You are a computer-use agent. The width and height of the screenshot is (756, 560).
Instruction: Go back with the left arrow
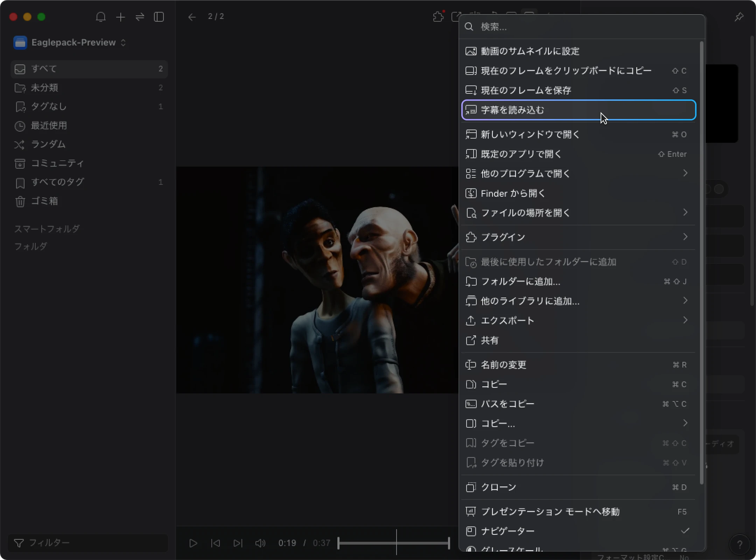click(x=192, y=17)
